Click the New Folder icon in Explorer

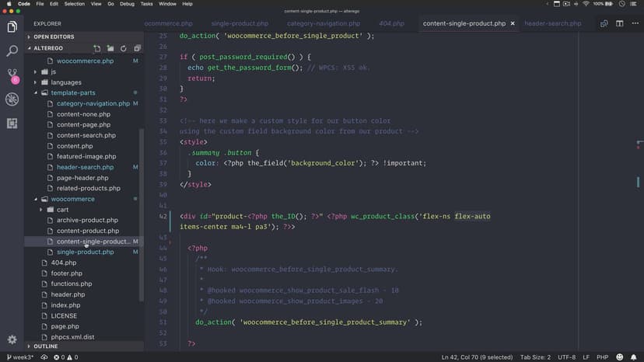[x=110, y=48]
